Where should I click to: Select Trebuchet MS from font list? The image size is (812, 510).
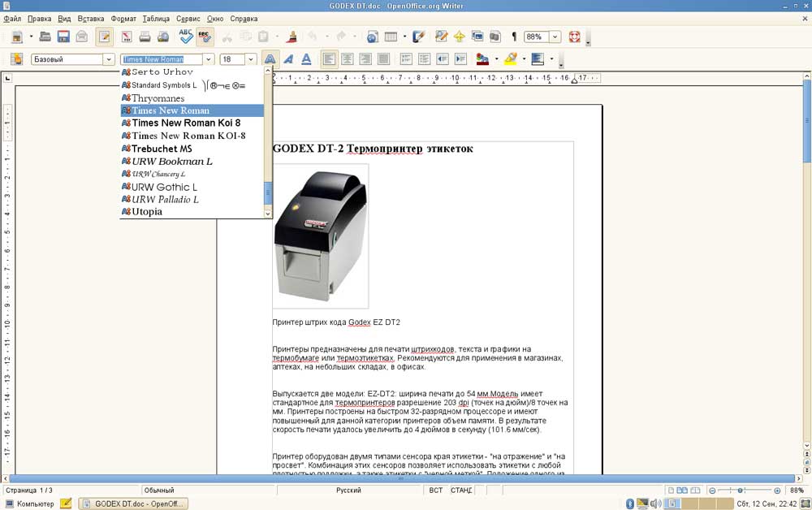pyautogui.click(x=162, y=149)
